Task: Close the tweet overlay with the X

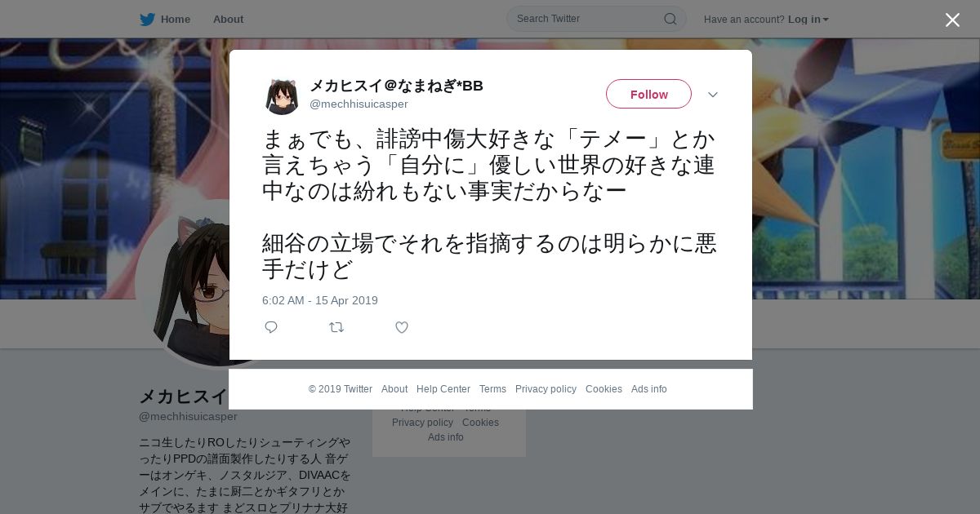Action: (x=952, y=20)
